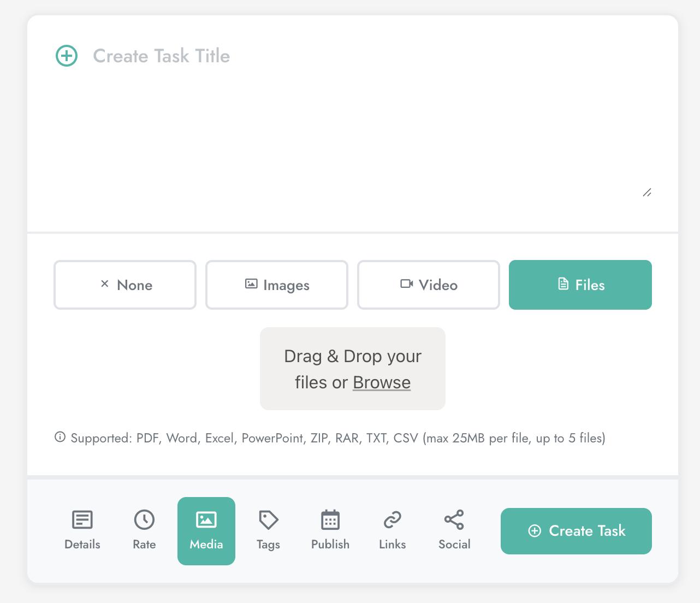The height and width of the screenshot is (603, 700).
Task: Click the Media panel icon
Action: point(206,521)
